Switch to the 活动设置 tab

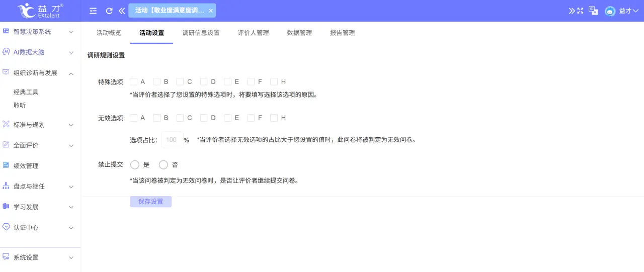coord(152,33)
